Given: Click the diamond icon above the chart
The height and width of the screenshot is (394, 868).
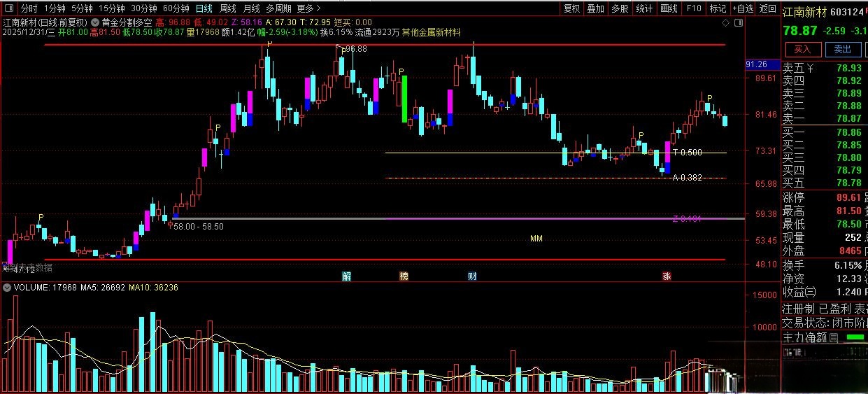Looking at the screenshot, I should [727, 22].
